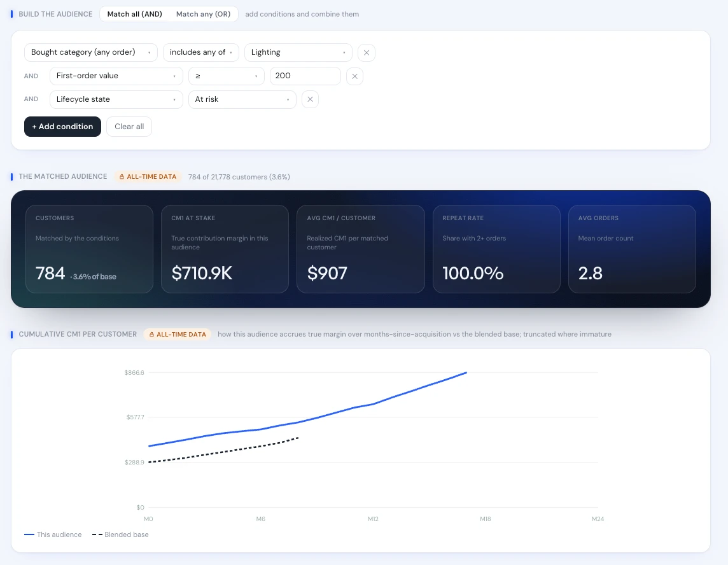Open the includes any of operator dropdown
Screen dimensions: 728x565
pyautogui.click(x=201, y=52)
